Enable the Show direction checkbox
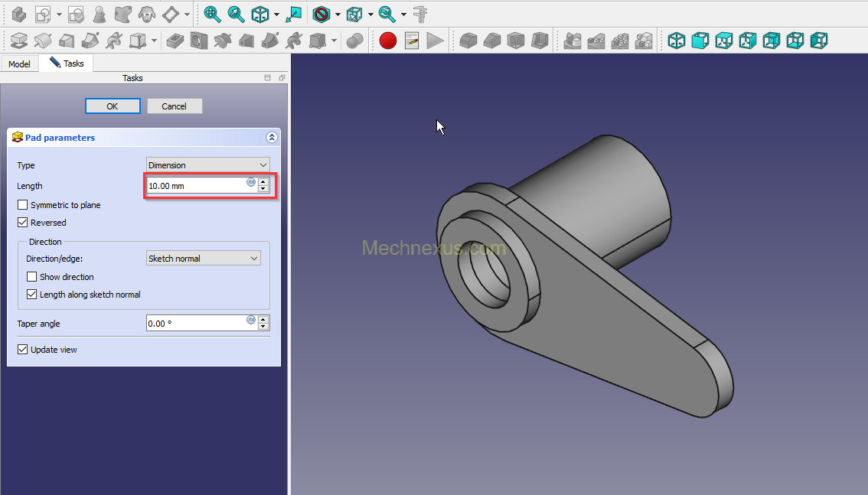This screenshot has width=868, height=495. (32, 277)
